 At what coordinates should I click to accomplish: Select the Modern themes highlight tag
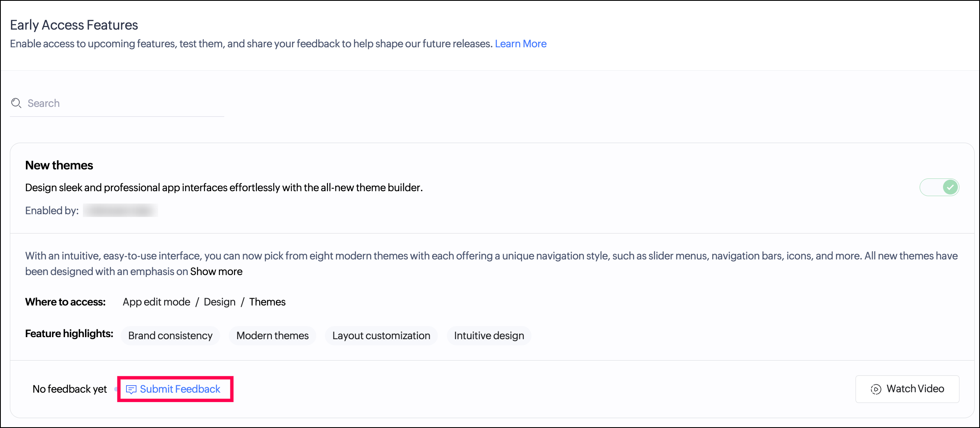272,335
